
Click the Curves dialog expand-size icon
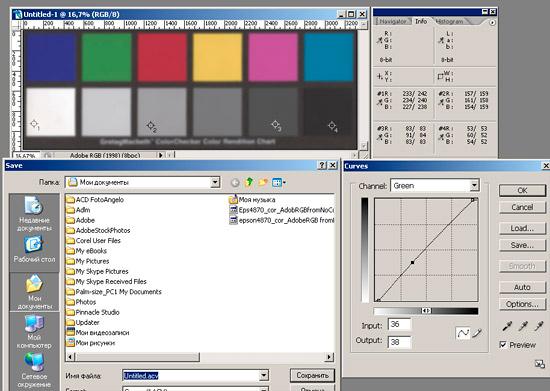[x=539, y=364]
